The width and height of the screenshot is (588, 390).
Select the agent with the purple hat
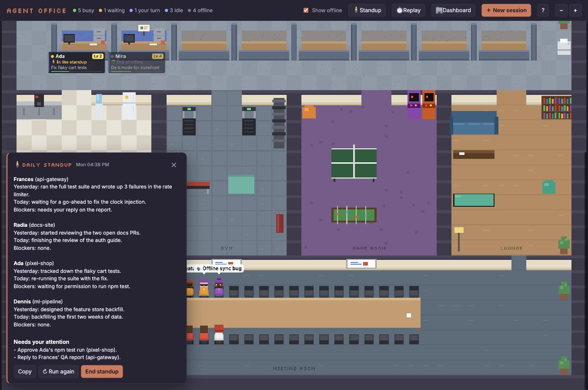[x=219, y=288]
